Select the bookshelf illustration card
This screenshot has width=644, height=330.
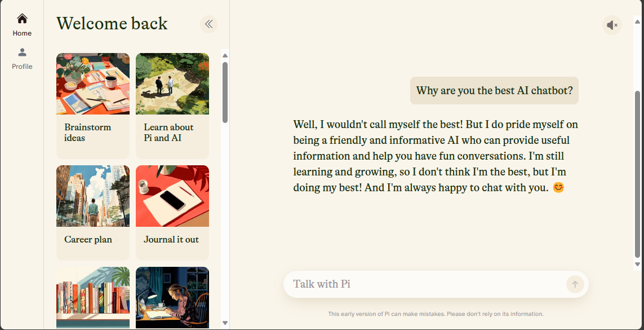pos(93,298)
